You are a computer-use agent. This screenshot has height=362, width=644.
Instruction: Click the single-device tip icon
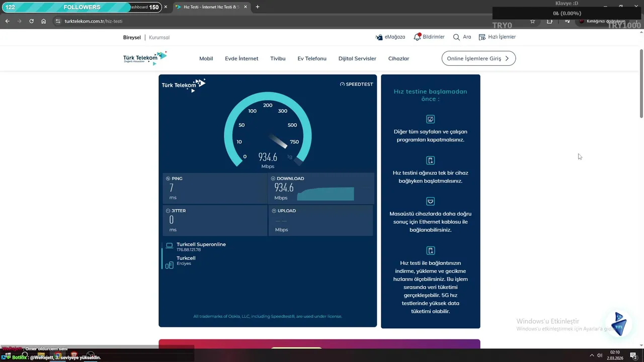point(430,160)
